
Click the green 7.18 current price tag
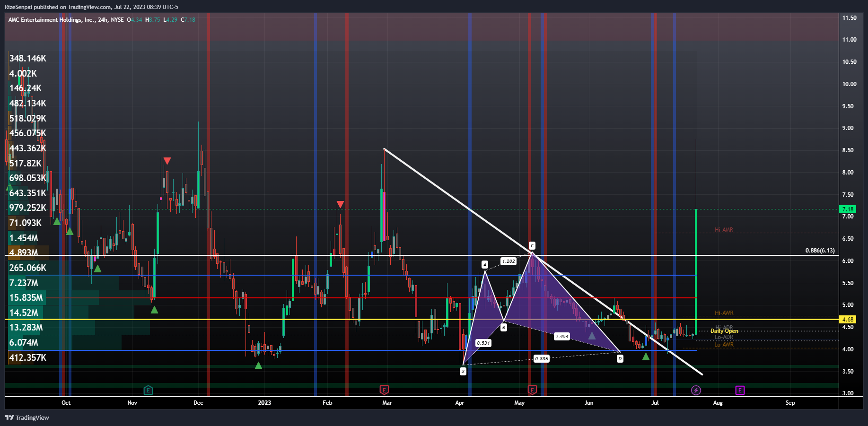(x=848, y=209)
